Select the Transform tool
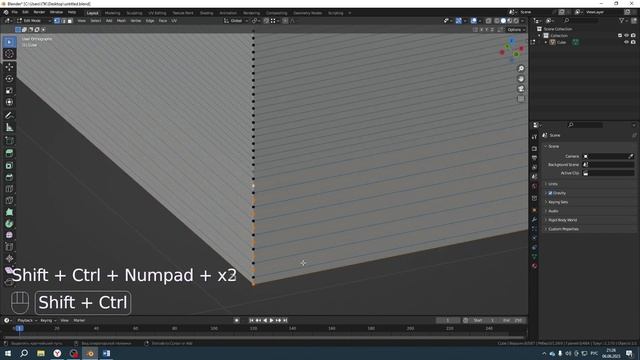The image size is (640, 360). [9, 102]
